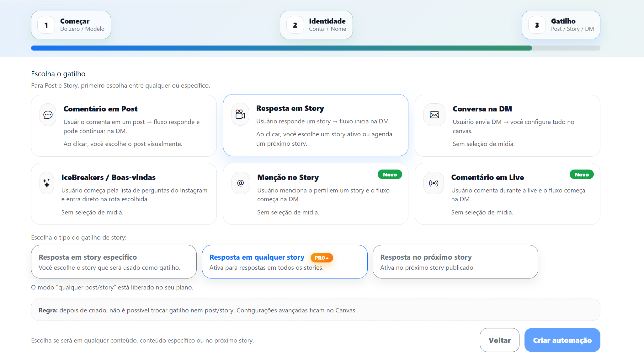644x362 pixels.
Task: Click the 'Escolha o gatilho' heading
Action: point(58,74)
